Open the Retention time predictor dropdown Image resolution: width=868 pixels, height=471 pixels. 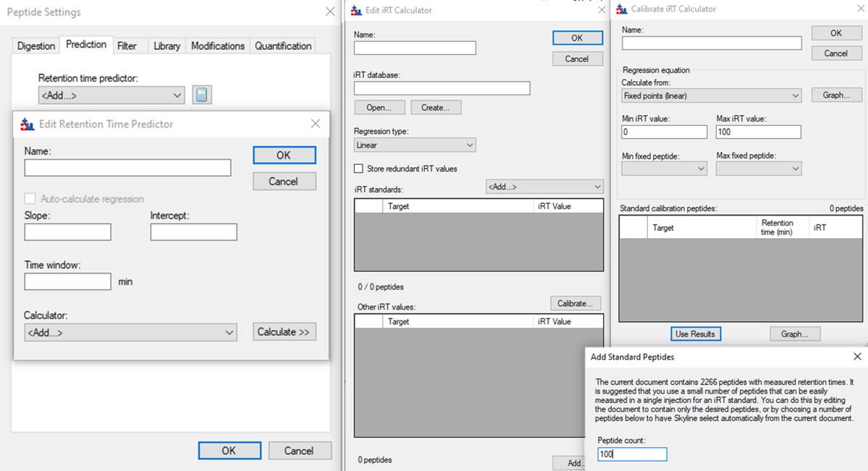(x=111, y=96)
